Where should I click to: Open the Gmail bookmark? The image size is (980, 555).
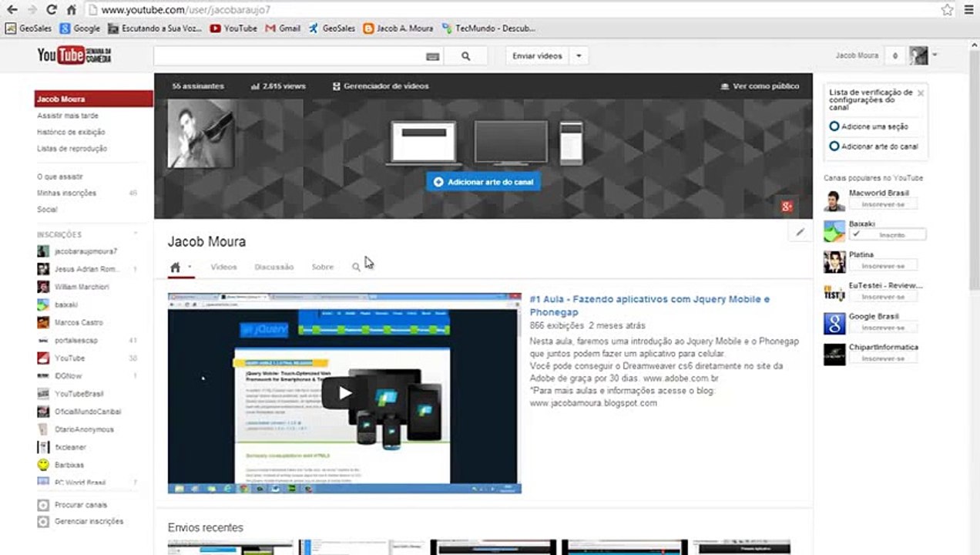click(283, 29)
